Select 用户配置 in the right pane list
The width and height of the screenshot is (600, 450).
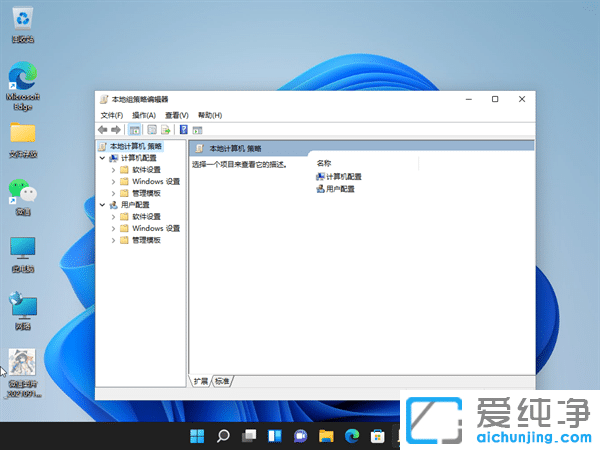click(336, 189)
